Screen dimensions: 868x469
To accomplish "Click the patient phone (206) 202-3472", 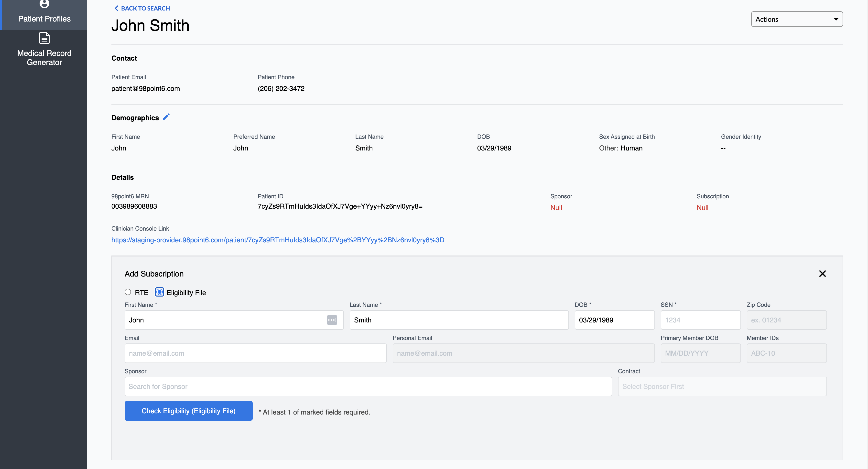I will pyautogui.click(x=281, y=89).
